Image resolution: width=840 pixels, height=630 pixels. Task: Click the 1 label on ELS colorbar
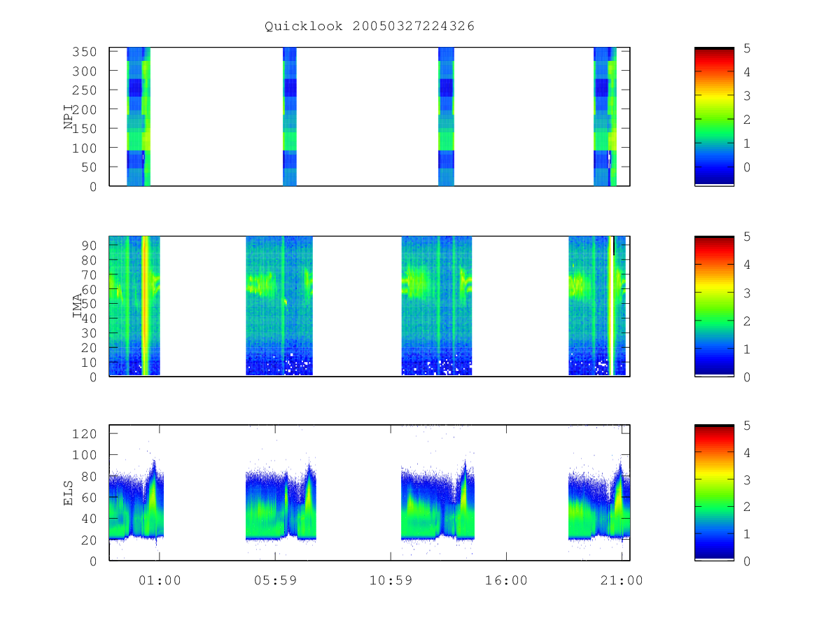coord(747,534)
